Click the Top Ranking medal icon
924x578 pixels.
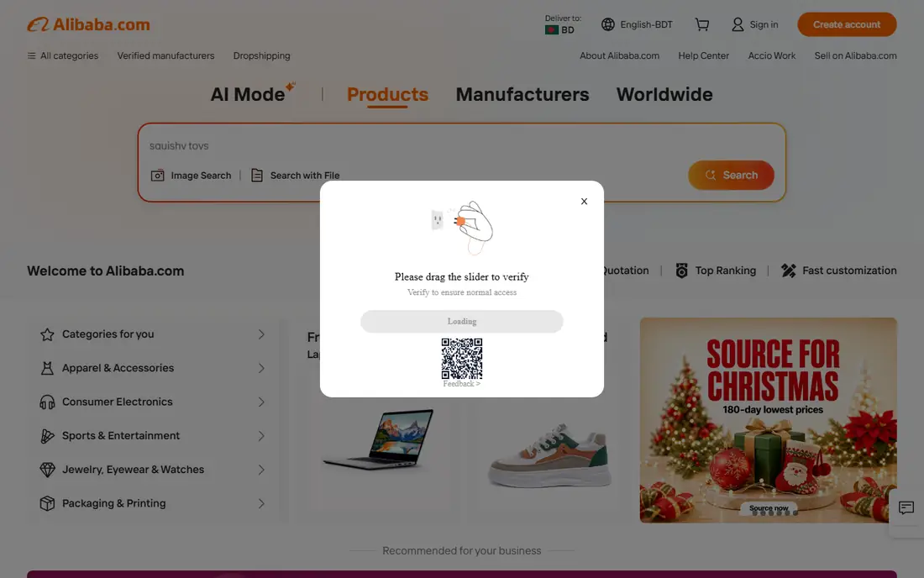pyautogui.click(x=681, y=271)
